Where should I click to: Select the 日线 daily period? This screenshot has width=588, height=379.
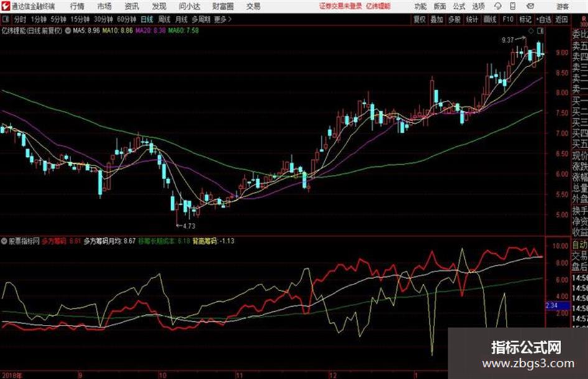[147, 19]
